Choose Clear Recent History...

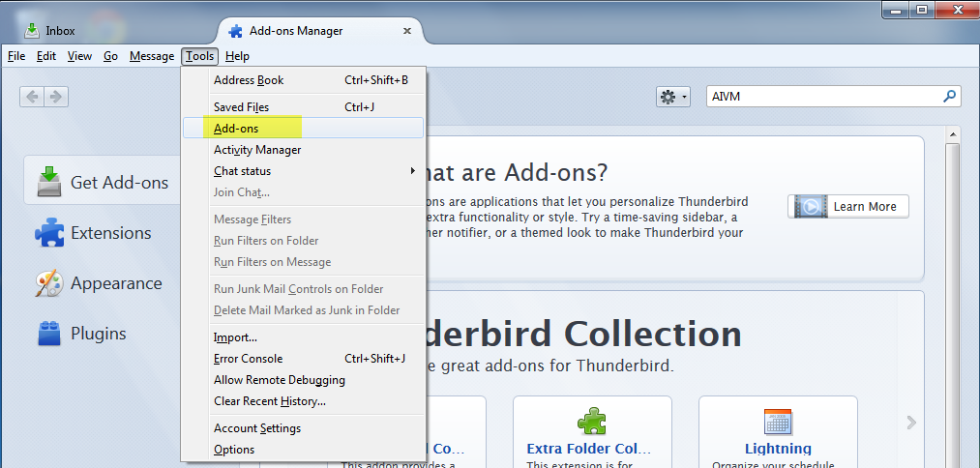[x=303, y=401]
